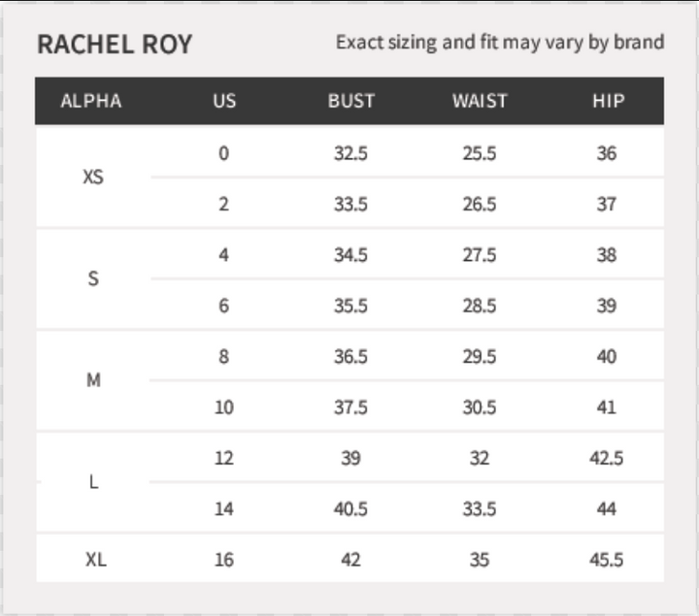Click the US column header

coord(224,101)
